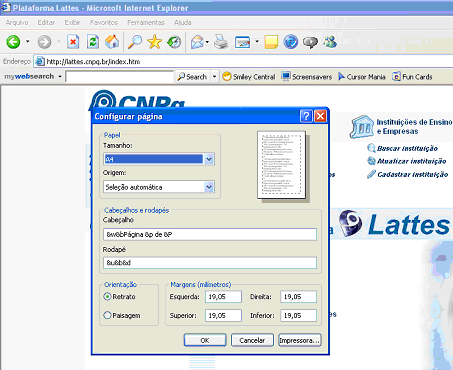Click the blue globe toolbar icon
Viewport: 453px width, 370px height.
click(290, 42)
